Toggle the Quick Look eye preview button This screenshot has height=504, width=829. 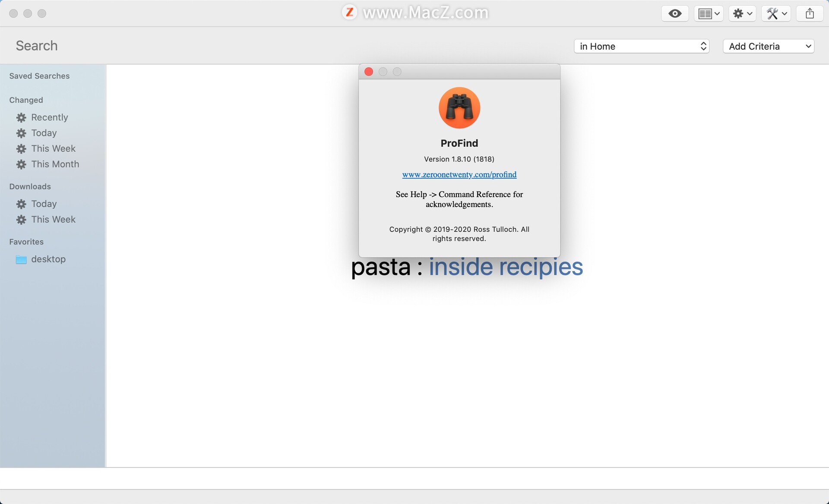[x=675, y=14]
